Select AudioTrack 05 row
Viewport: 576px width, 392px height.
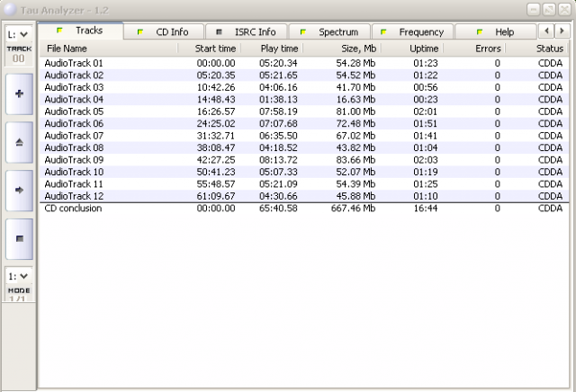(x=304, y=111)
